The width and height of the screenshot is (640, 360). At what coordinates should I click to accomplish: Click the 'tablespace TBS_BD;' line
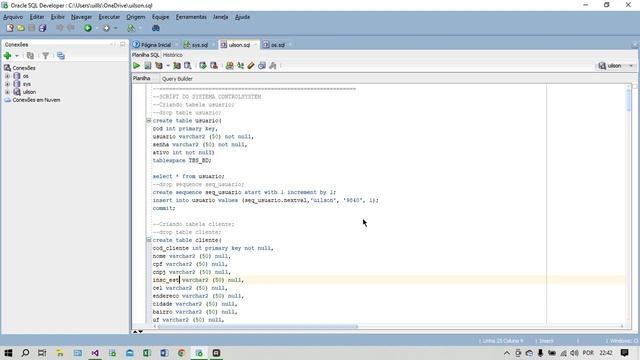point(182,160)
